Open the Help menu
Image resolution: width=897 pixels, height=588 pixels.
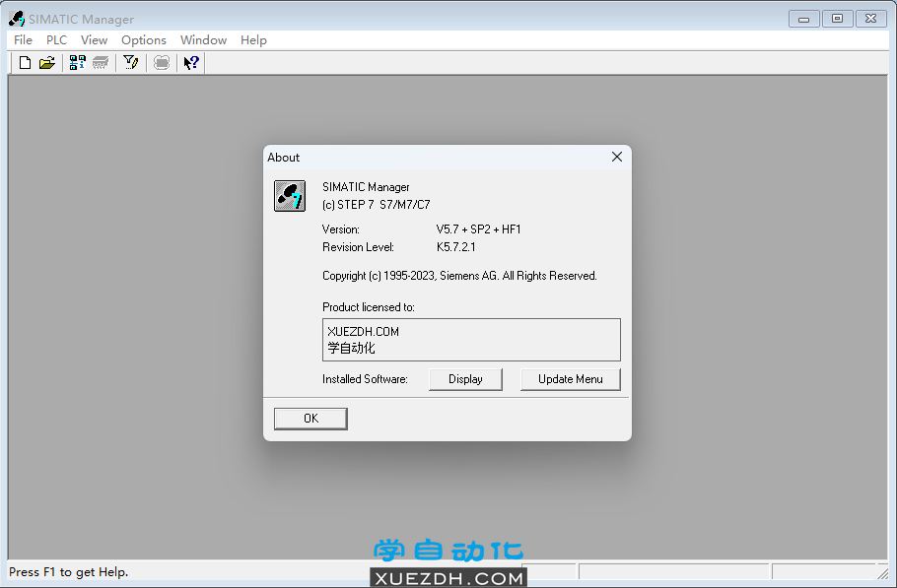(x=253, y=40)
